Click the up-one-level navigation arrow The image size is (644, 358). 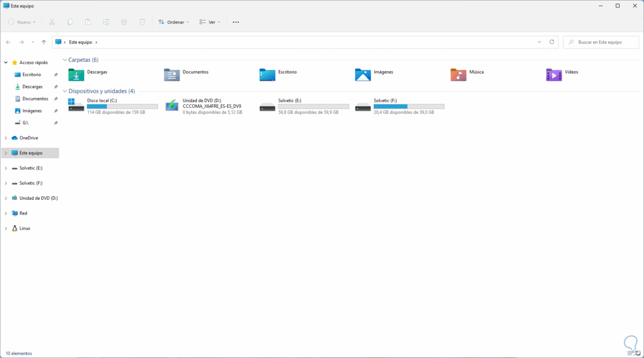(44, 42)
